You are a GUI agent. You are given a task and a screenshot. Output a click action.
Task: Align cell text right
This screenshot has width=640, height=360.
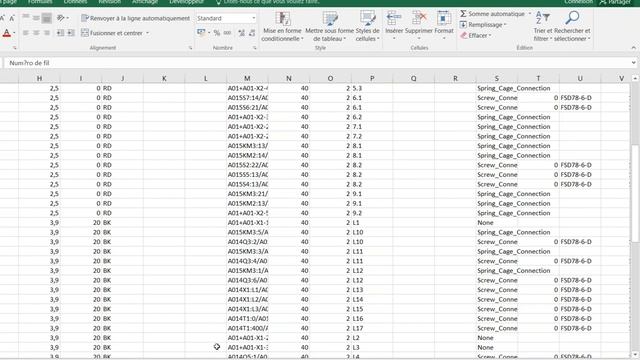pyautogui.click(x=47, y=33)
